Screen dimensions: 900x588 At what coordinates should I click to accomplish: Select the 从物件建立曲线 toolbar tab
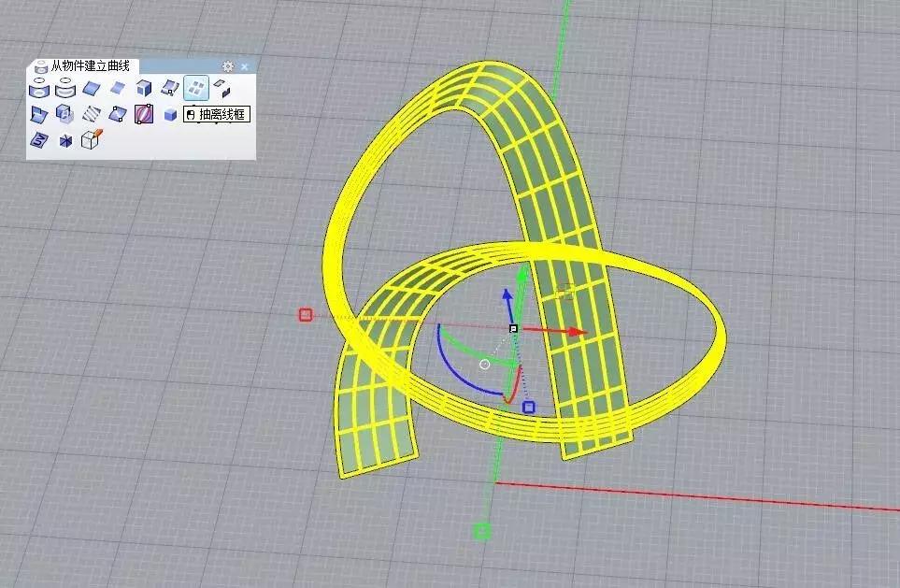pos(82,66)
